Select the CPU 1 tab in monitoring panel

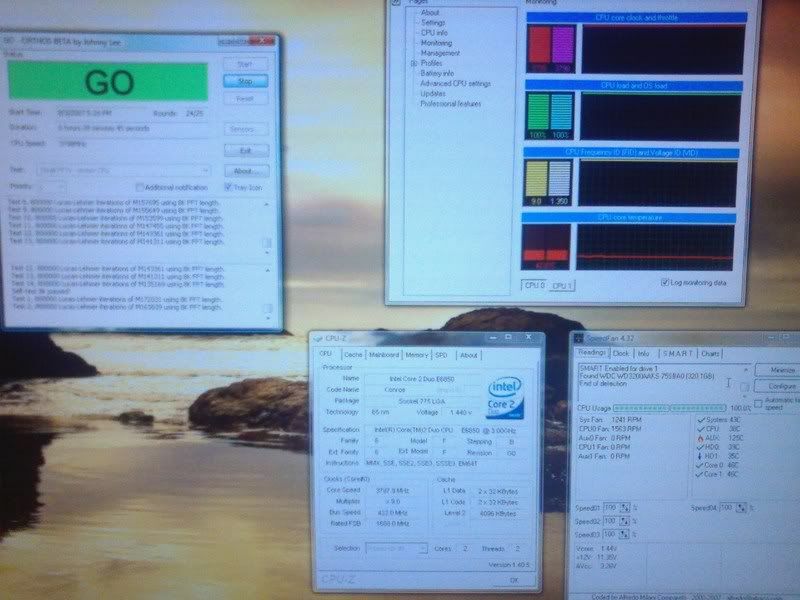[562, 286]
